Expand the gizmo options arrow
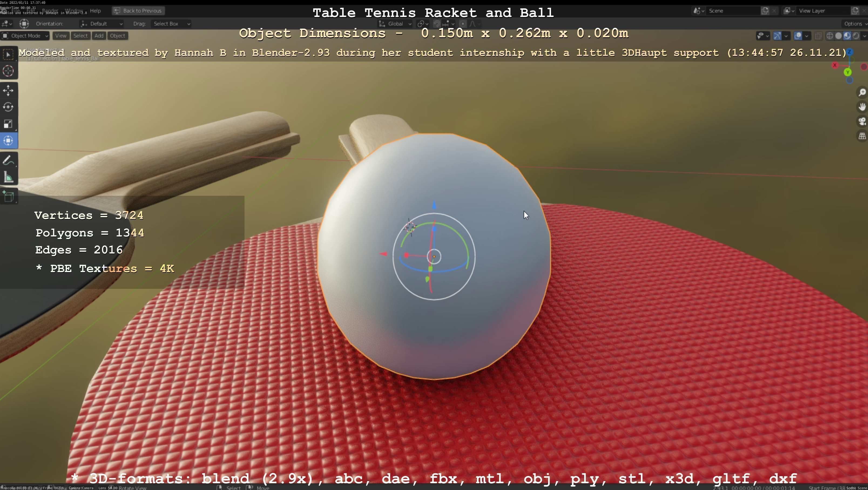Viewport: 868px width, 490px height. (x=786, y=36)
